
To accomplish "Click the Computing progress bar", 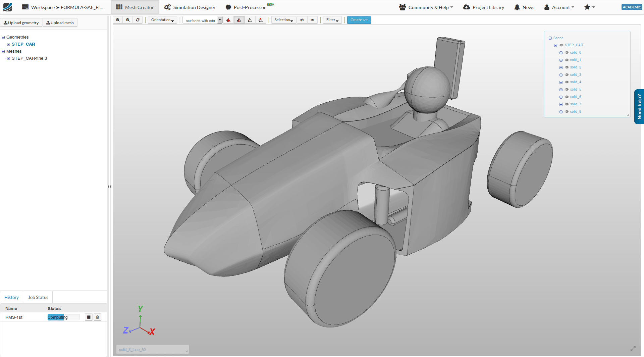I will (x=63, y=317).
